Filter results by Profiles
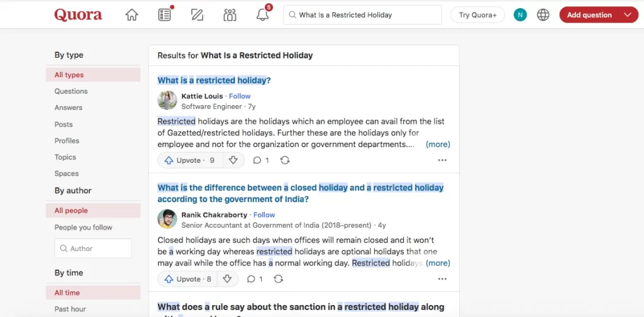The width and height of the screenshot is (644, 317). [x=67, y=141]
